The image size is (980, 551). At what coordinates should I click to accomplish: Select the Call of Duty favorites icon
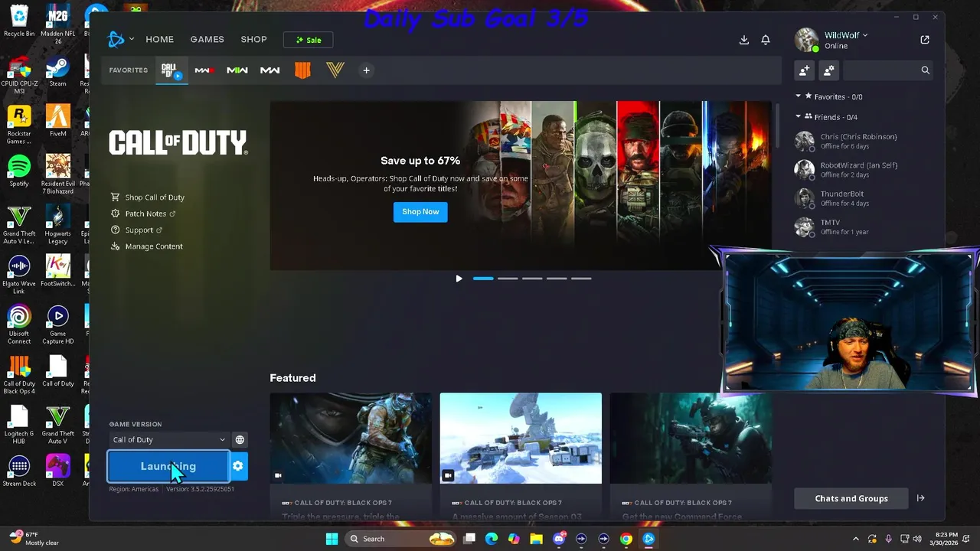tap(171, 70)
